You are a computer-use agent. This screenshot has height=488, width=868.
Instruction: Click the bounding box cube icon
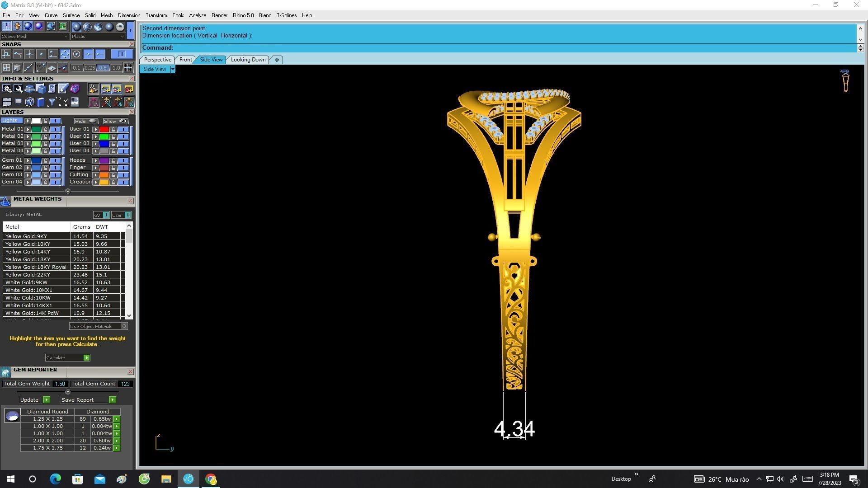[29, 102]
